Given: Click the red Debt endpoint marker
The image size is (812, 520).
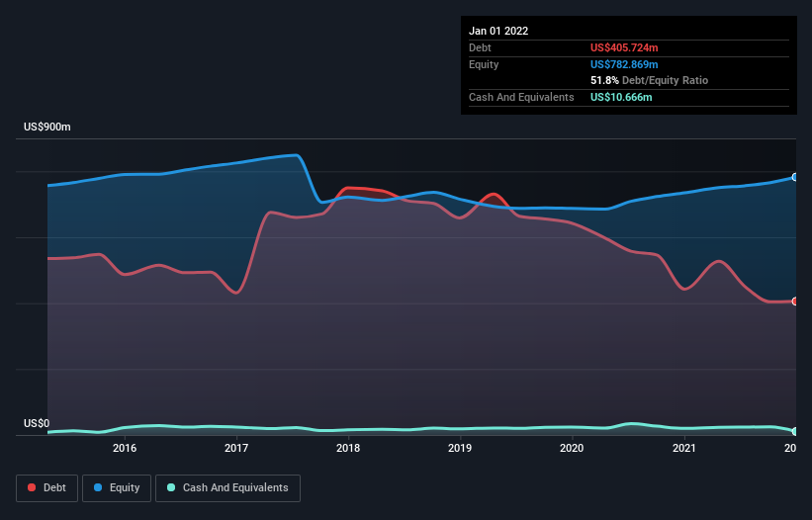Looking at the screenshot, I should [794, 302].
